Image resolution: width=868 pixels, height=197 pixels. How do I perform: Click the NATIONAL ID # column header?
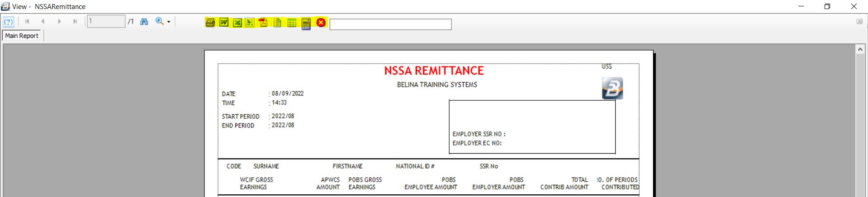(415, 166)
